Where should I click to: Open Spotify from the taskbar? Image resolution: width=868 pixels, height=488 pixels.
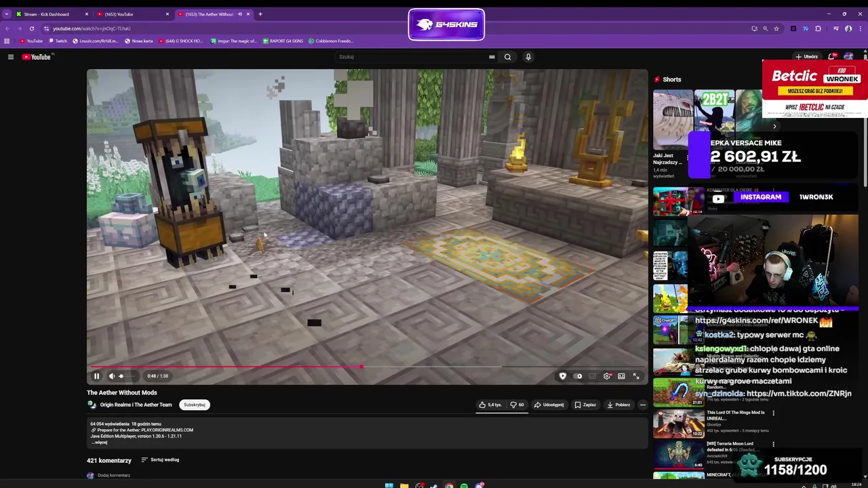pyautogui.click(x=464, y=485)
